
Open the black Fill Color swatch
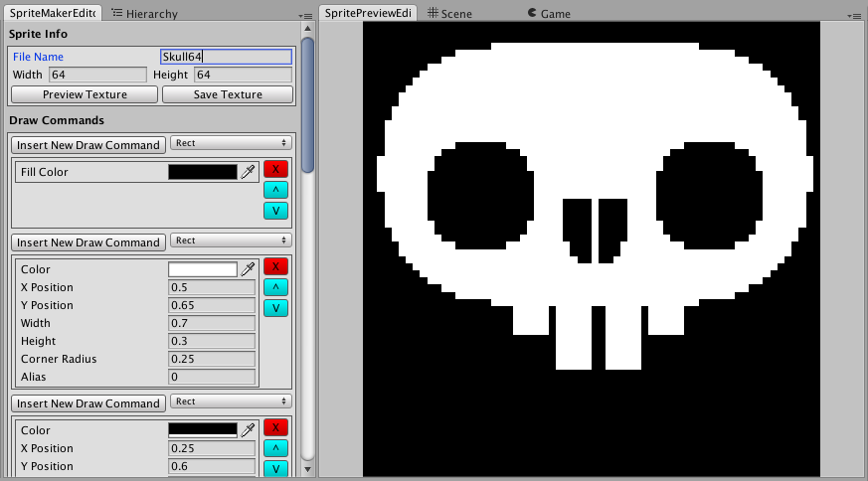[x=203, y=172]
